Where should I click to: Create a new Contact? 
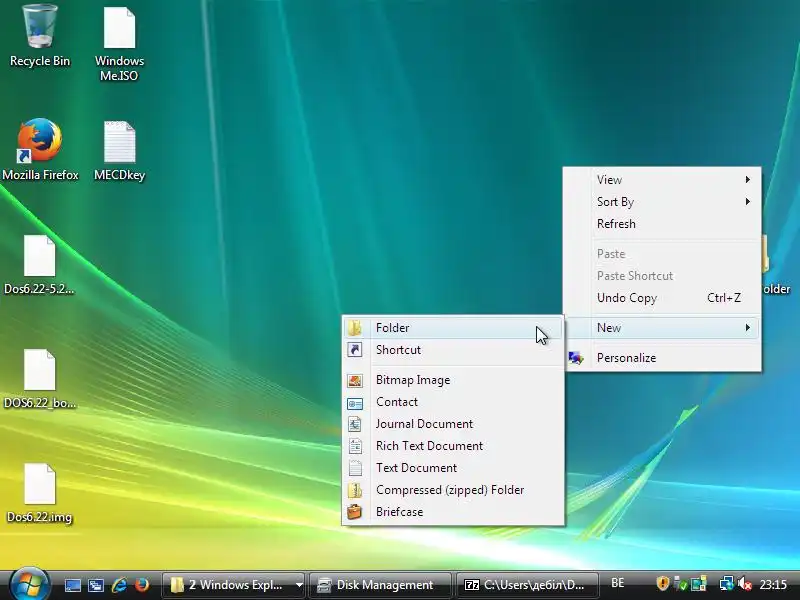[x=453, y=402]
